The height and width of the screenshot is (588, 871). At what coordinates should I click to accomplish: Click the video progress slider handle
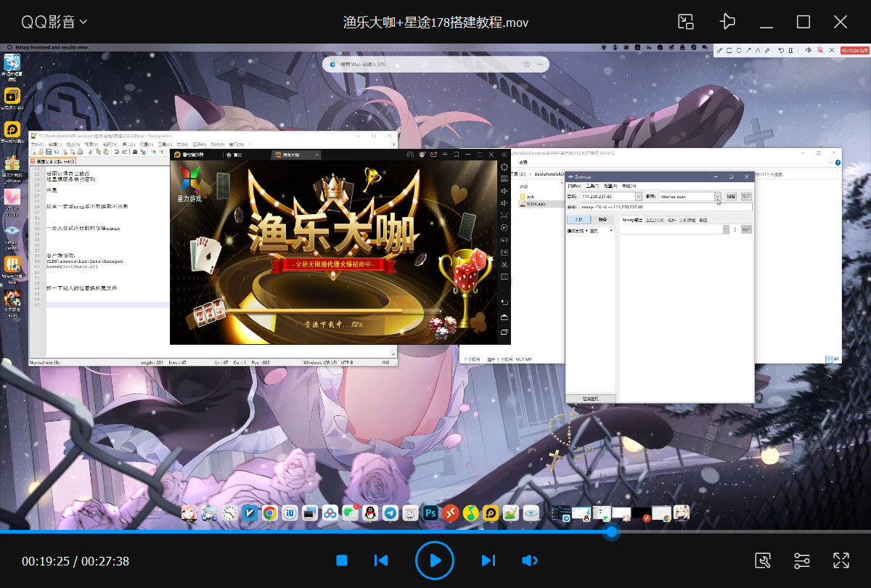tap(612, 532)
